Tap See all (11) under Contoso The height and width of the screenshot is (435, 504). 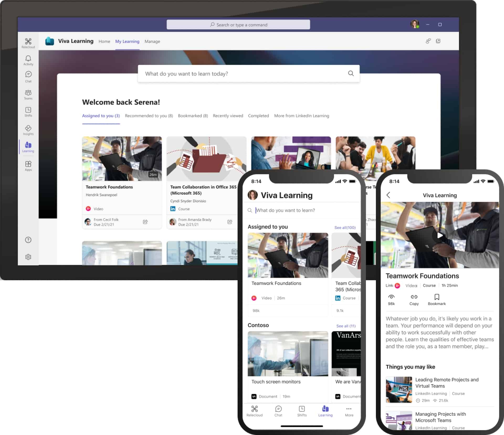tap(346, 326)
